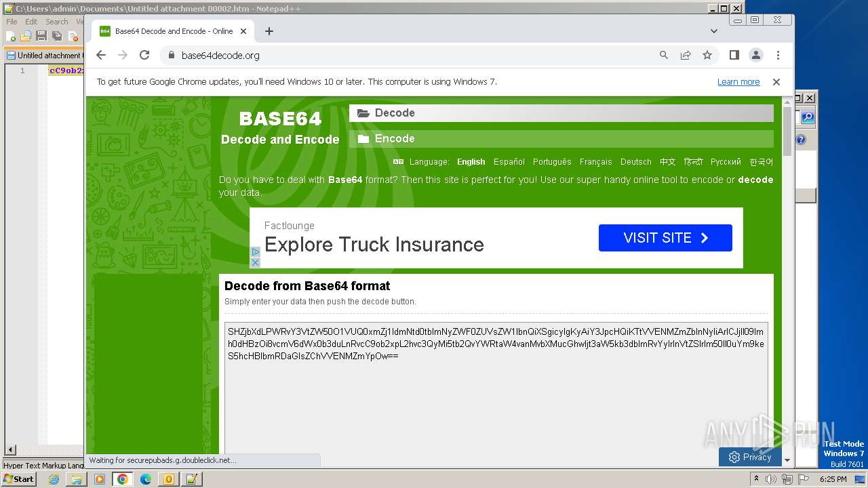Click the taskbar clock showing 6:25 PM
The width and height of the screenshot is (868, 488).
click(833, 479)
